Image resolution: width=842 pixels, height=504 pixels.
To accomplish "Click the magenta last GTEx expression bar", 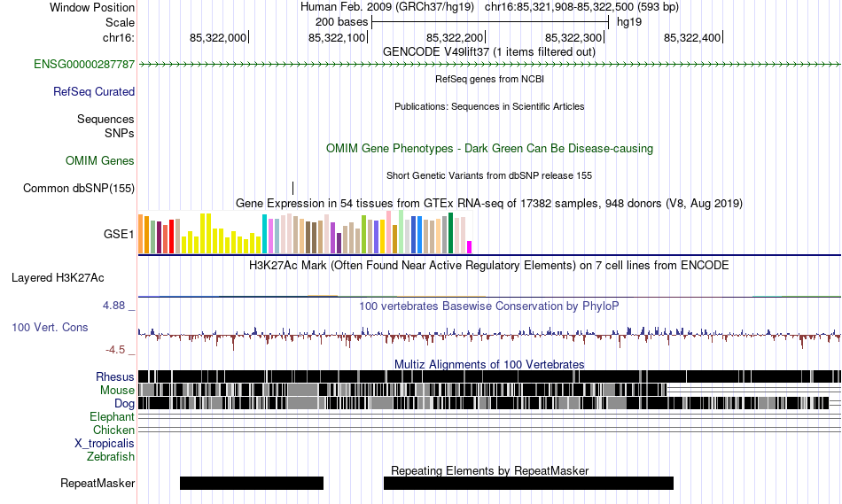I will tap(470, 247).
